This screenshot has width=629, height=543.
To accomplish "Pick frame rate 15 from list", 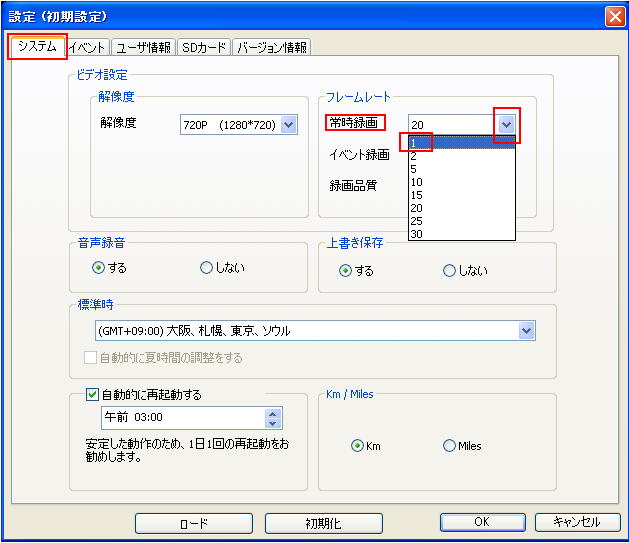I will click(x=462, y=195).
